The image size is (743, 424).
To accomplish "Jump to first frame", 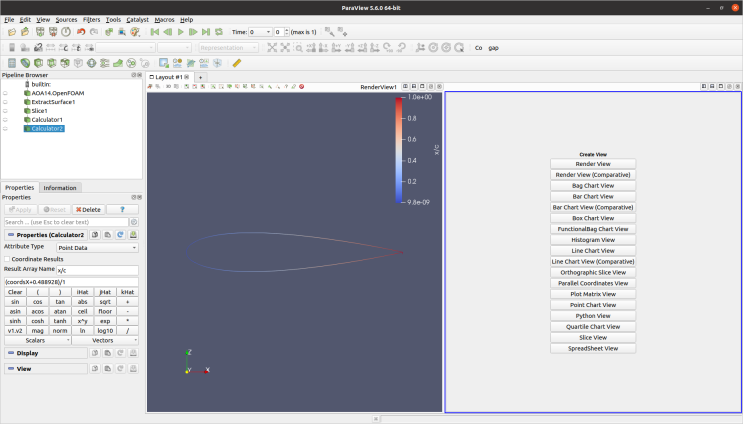I will (x=154, y=32).
